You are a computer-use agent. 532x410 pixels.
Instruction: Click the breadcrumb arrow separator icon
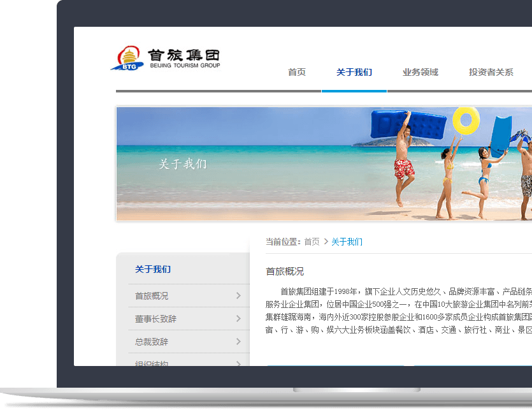pyautogui.click(x=326, y=242)
